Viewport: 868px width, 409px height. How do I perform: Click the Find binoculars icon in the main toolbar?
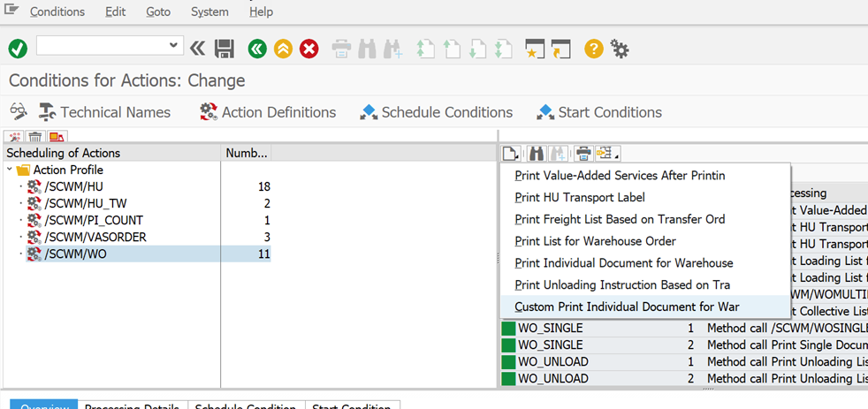click(367, 49)
